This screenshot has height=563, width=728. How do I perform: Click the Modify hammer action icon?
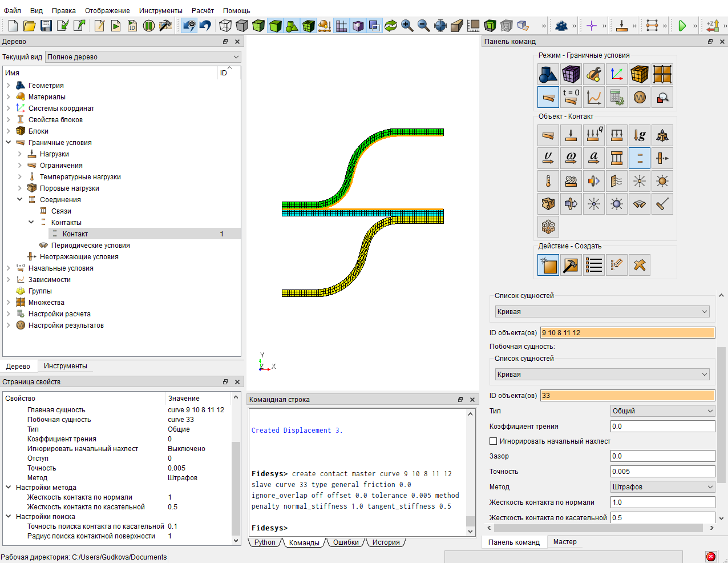pos(571,265)
